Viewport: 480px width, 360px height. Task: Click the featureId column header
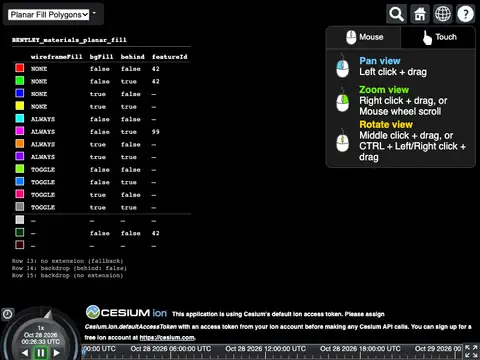pyautogui.click(x=170, y=57)
